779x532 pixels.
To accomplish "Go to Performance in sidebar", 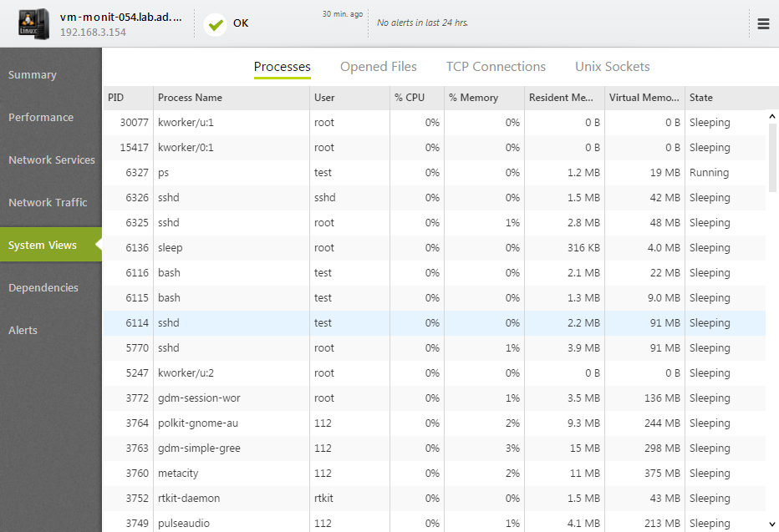I will 51,117.
